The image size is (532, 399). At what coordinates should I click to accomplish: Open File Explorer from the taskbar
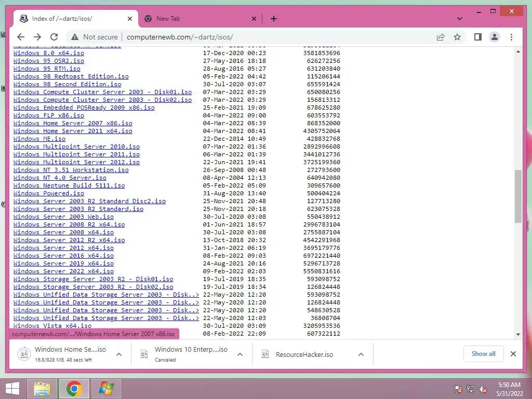tap(42, 389)
